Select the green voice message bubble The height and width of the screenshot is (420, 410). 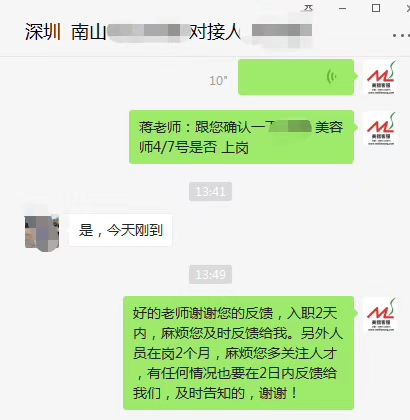[x=296, y=77]
